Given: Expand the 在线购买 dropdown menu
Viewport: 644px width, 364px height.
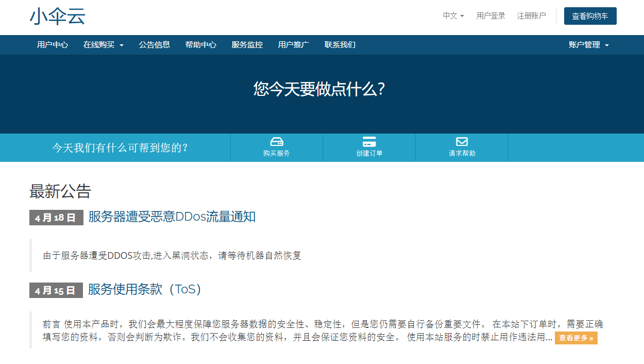Looking at the screenshot, I should (x=104, y=45).
